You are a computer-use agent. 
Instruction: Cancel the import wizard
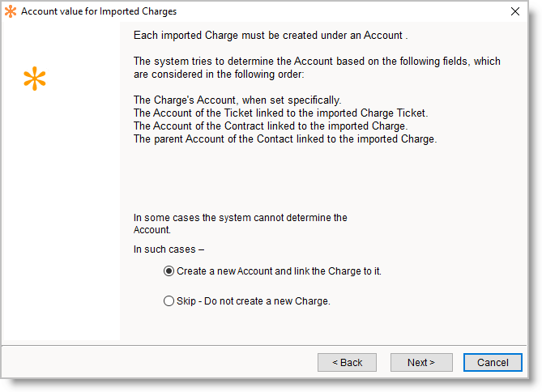tap(492, 362)
